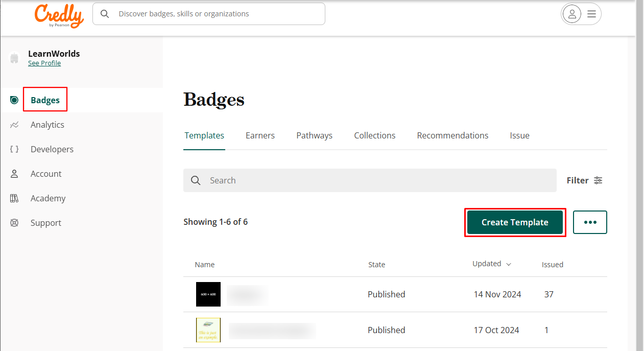Screen dimensions: 644x351
Task: Open the Badges sidebar item
Action: [x=45, y=100]
